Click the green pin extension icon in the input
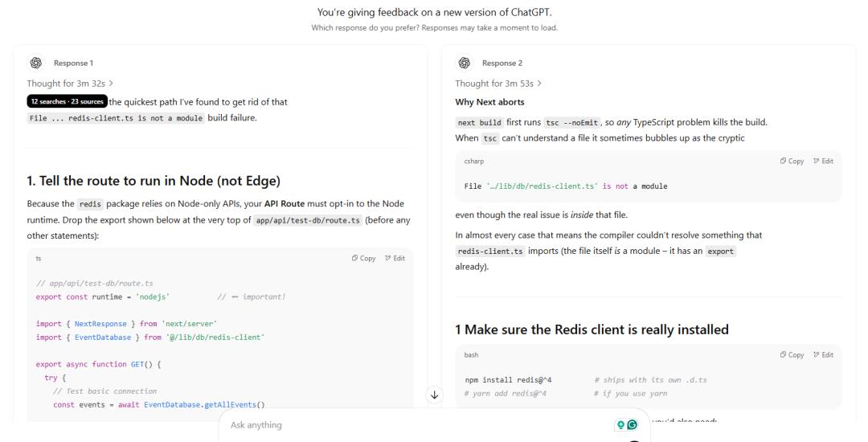Viewport: 868px width, 442px height. 620,424
